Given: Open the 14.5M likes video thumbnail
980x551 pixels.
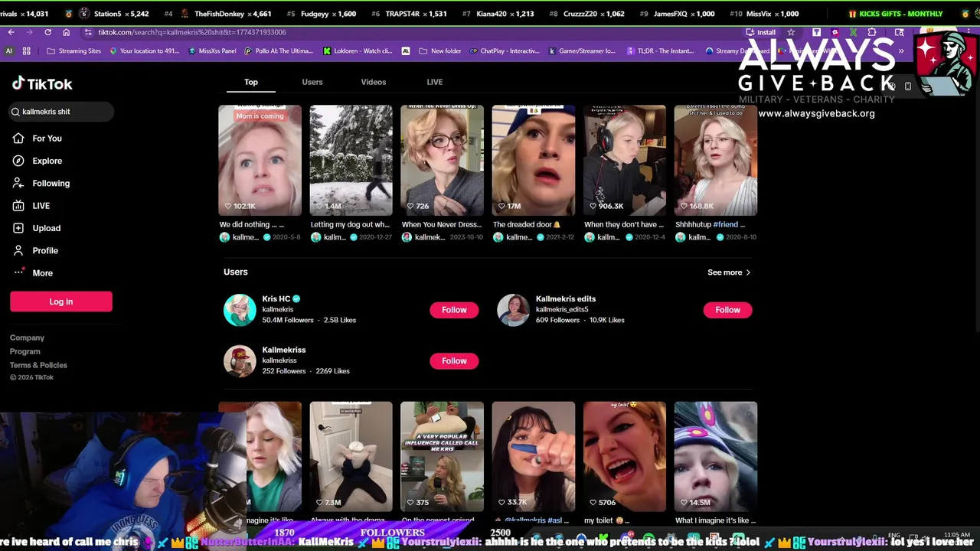Looking at the screenshot, I should [x=715, y=456].
